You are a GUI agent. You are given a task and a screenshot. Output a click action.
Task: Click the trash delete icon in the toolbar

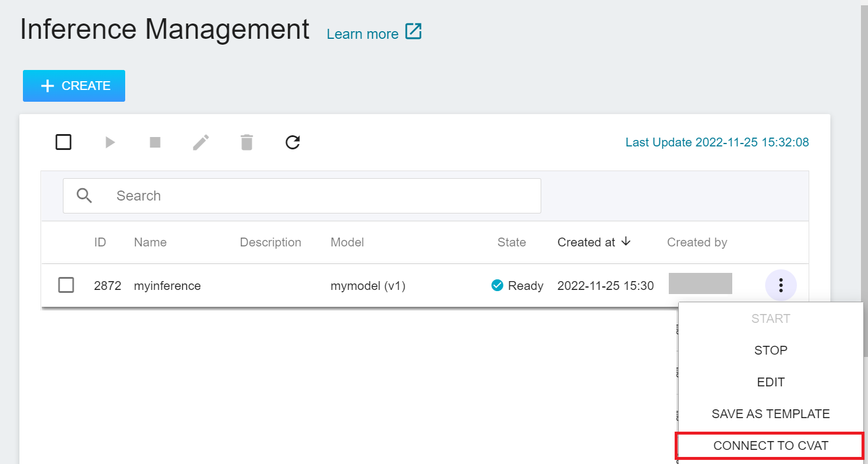tap(247, 142)
